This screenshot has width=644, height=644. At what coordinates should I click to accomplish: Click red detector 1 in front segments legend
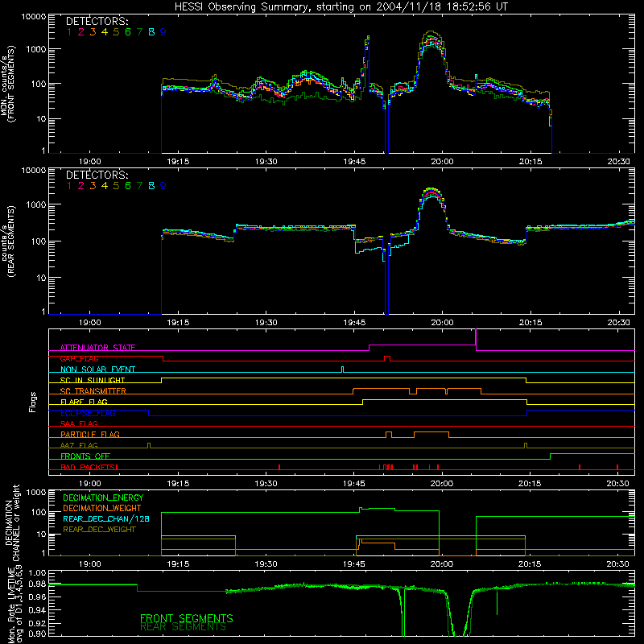click(69, 32)
